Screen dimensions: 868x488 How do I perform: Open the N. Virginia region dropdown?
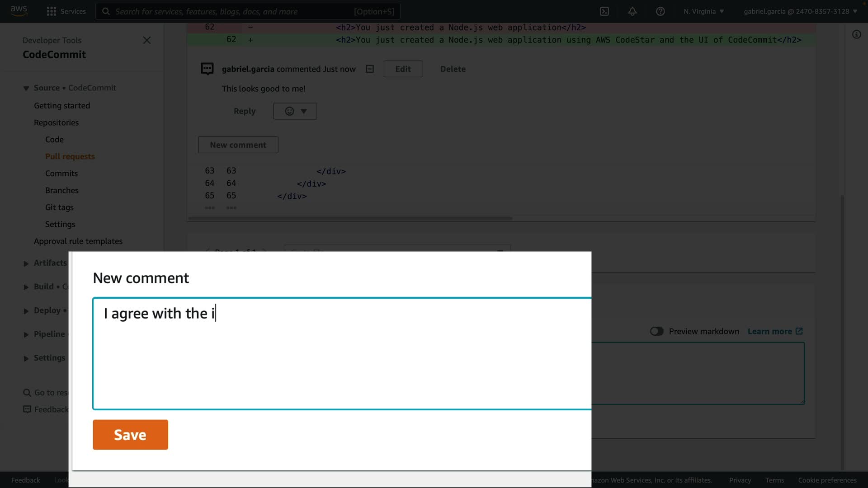[703, 11]
